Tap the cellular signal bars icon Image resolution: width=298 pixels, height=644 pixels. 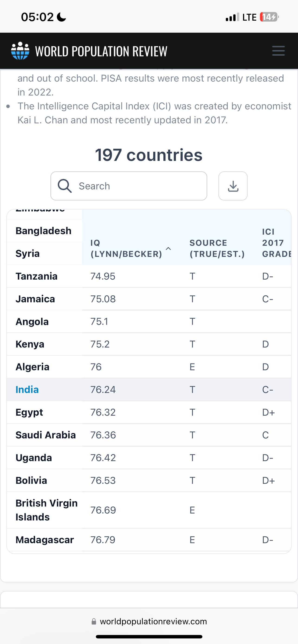tap(232, 17)
